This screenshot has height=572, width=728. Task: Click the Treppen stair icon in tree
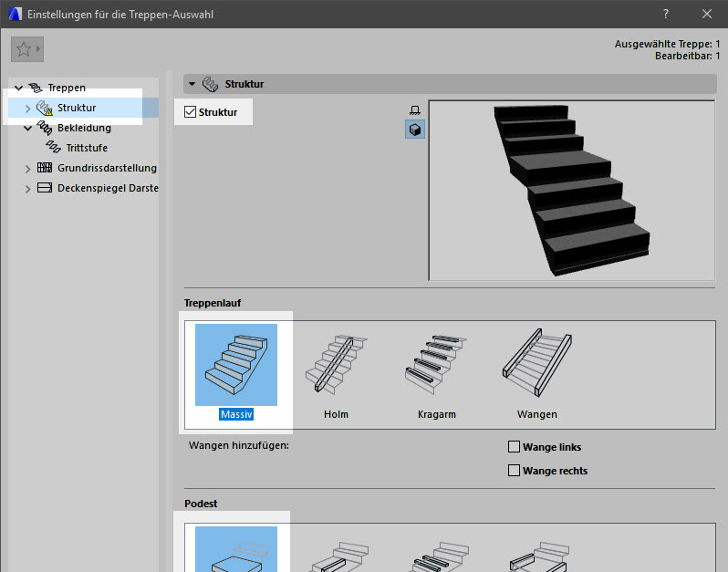coord(36,88)
